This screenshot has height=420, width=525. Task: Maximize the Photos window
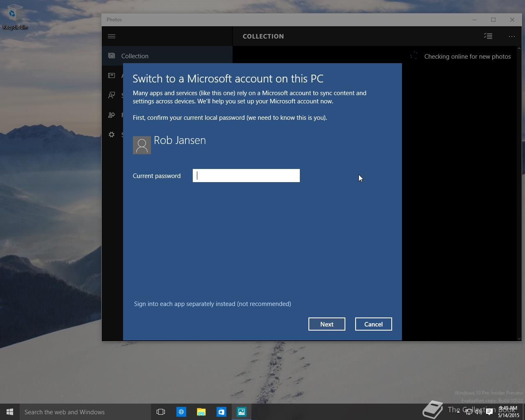(493, 20)
